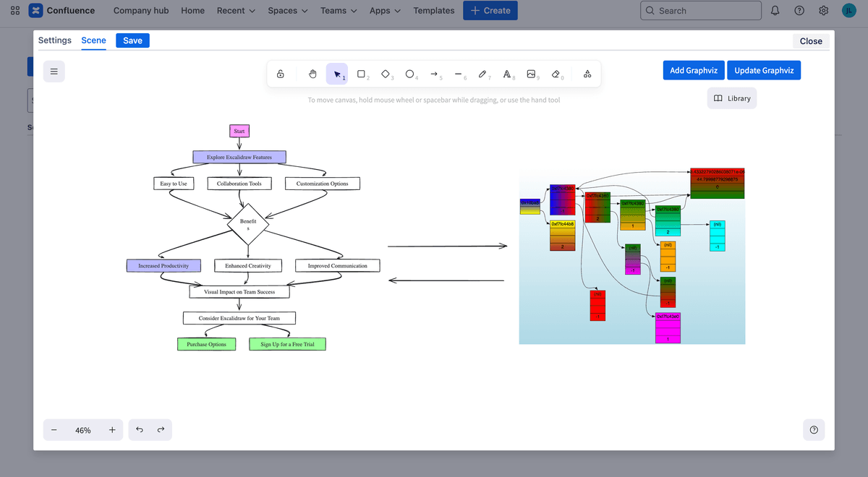Click Add Graphviz button

(x=694, y=70)
